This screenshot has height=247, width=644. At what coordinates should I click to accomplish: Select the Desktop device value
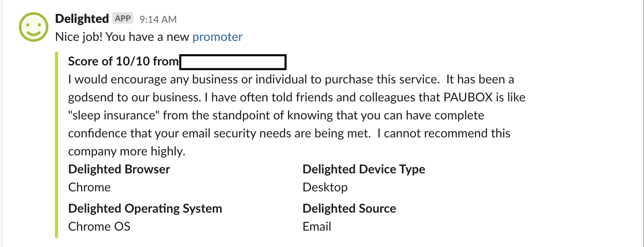pos(325,187)
